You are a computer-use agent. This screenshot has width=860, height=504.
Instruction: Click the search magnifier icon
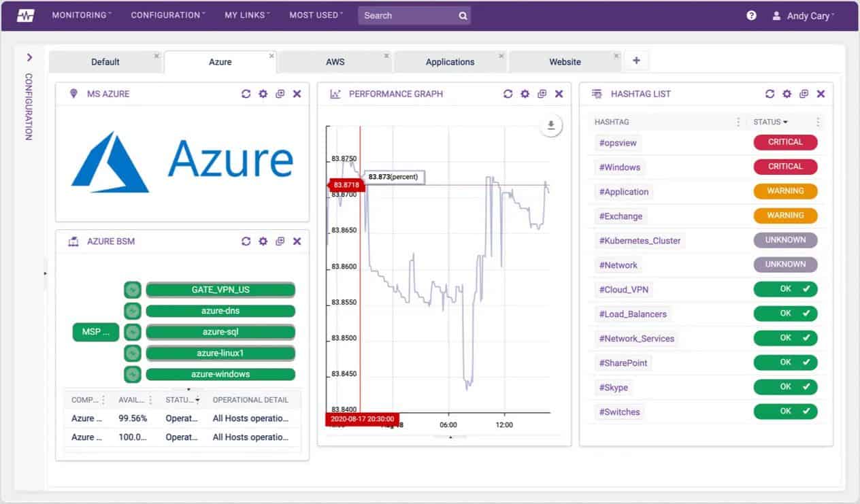tap(463, 16)
